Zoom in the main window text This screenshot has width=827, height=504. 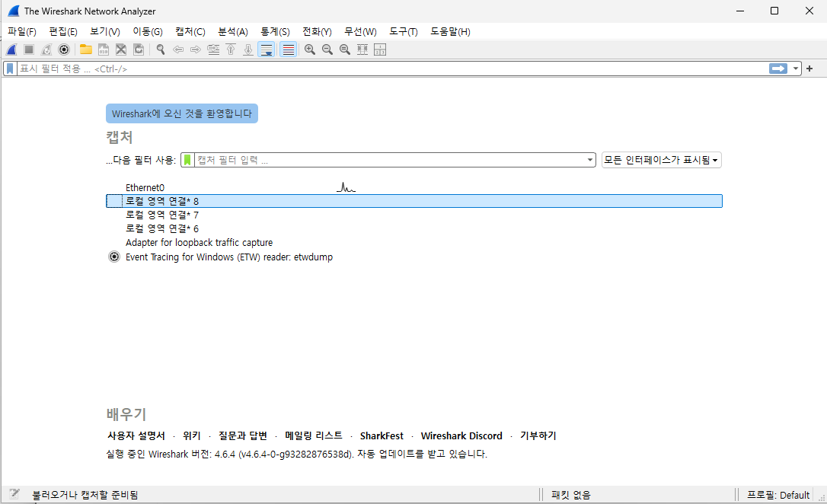click(x=310, y=49)
